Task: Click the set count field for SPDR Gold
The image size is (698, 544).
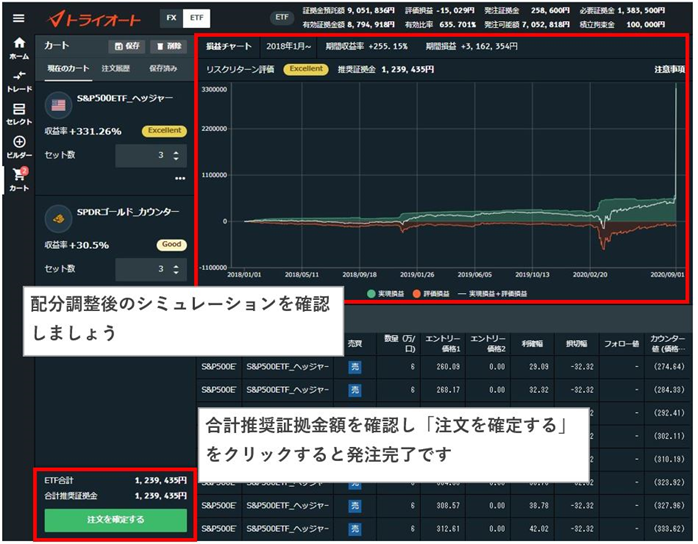Action: tap(150, 269)
